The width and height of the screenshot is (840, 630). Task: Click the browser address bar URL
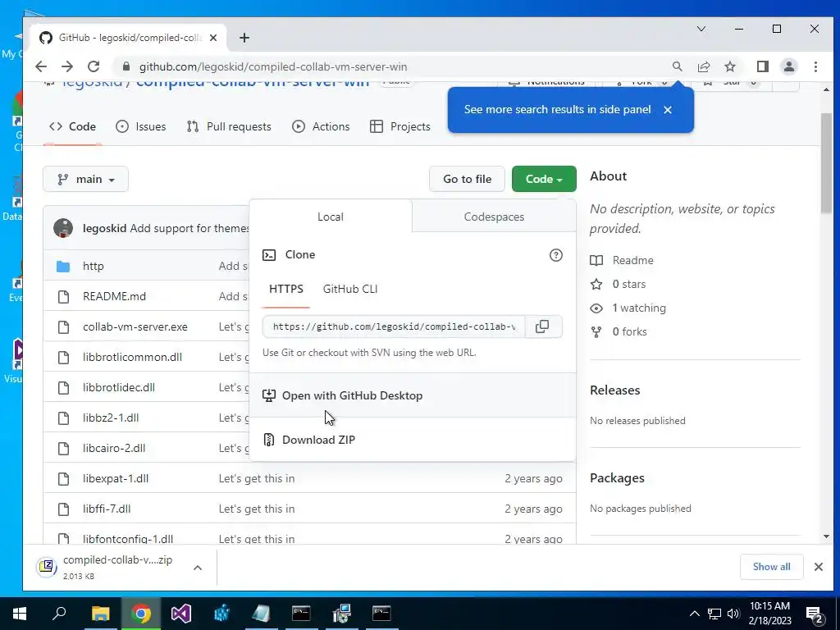pos(273,66)
